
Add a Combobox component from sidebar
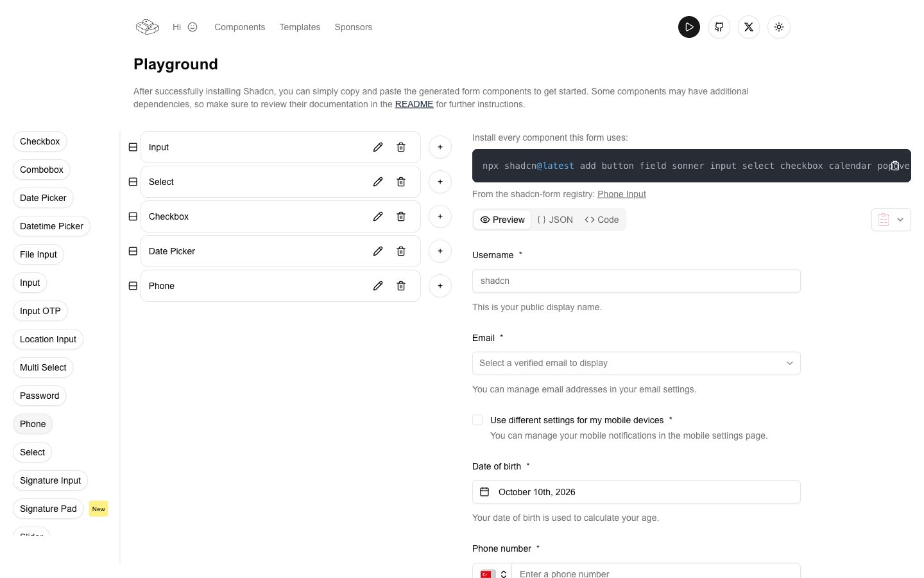[x=42, y=170]
